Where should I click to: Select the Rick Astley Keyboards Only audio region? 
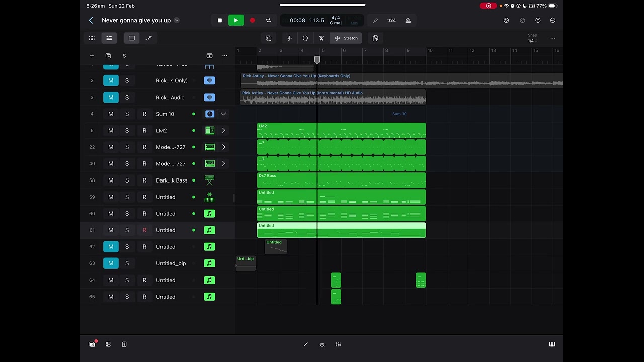402,80
